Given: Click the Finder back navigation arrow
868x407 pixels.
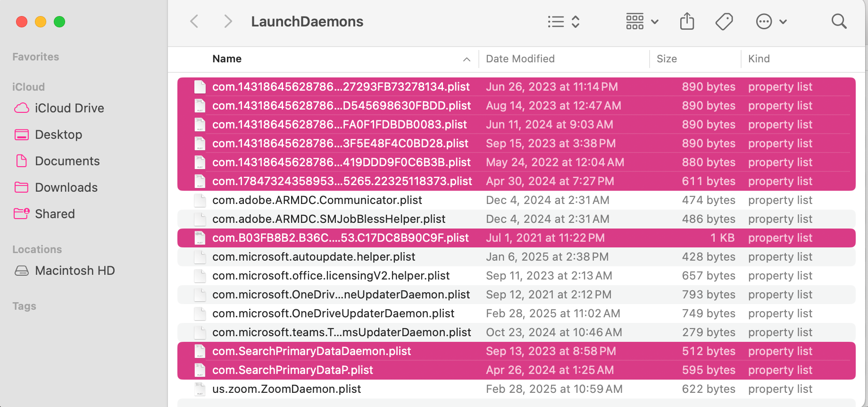Looking at the screenshot, I should point(194,21).
